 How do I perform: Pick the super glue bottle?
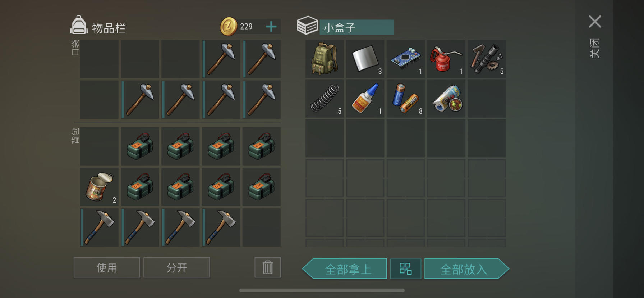coord(365,99)
